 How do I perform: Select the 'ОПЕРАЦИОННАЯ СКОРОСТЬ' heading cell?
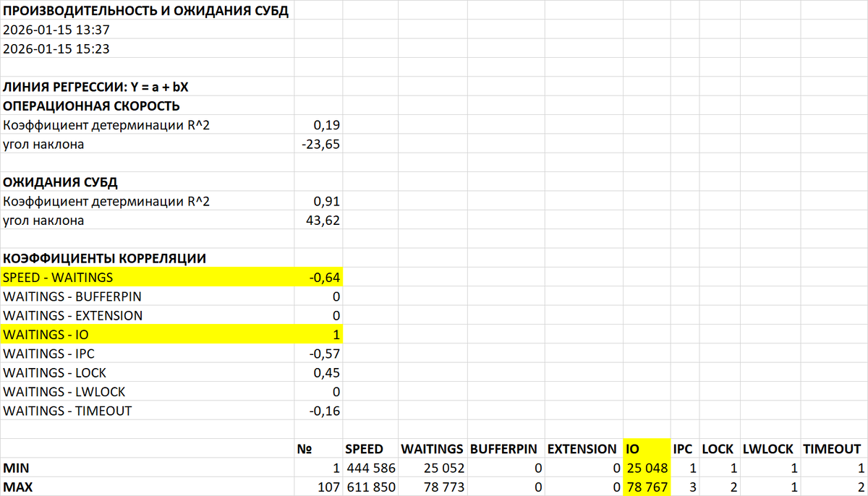point(147,106)
